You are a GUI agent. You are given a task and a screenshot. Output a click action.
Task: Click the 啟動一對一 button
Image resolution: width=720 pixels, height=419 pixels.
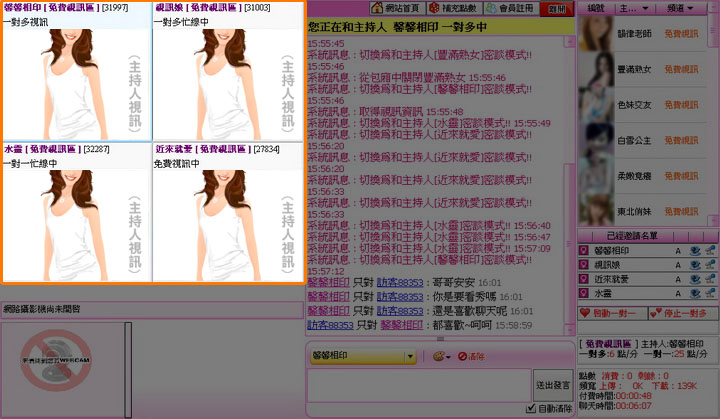(611, 313)
